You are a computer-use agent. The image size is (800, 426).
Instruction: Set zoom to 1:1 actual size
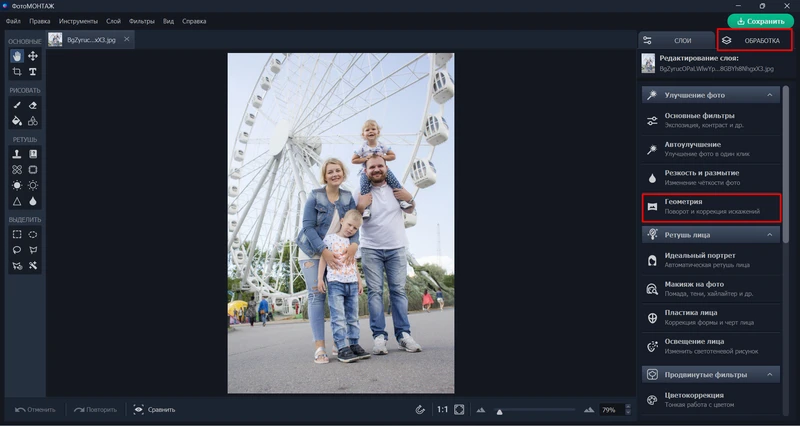tap(442, 410)
